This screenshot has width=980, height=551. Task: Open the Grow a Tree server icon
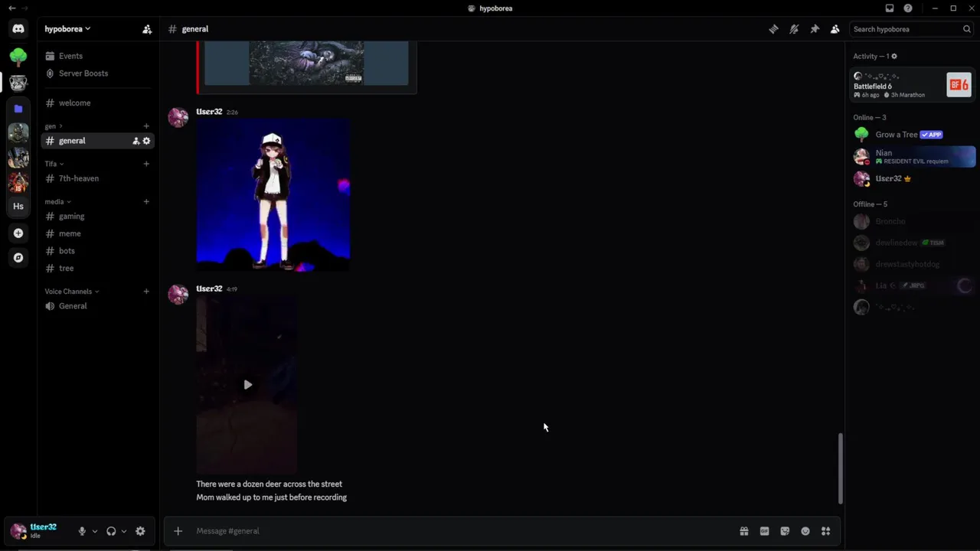click(18, 56)
